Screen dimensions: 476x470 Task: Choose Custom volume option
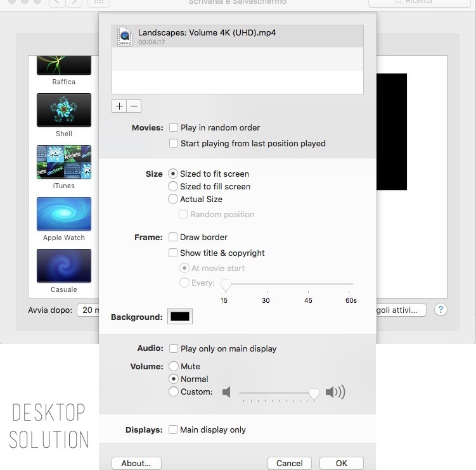click(x=174, y=391)
